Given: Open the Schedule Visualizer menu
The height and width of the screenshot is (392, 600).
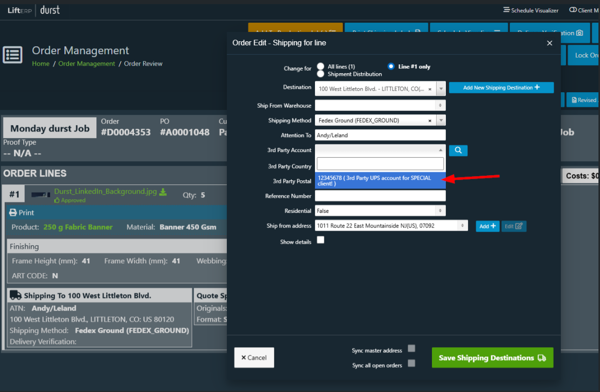Looking at the screenshot, I should click(531, 10).
